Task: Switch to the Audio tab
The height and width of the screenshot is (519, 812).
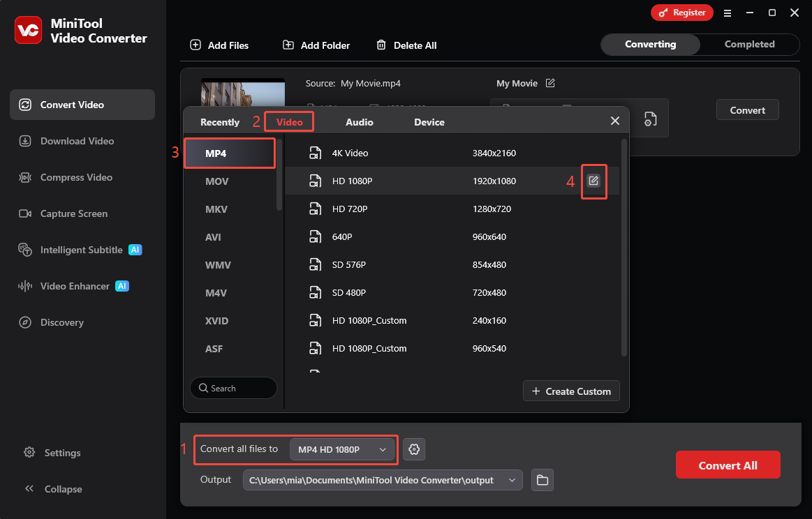Action: [360, 122]
